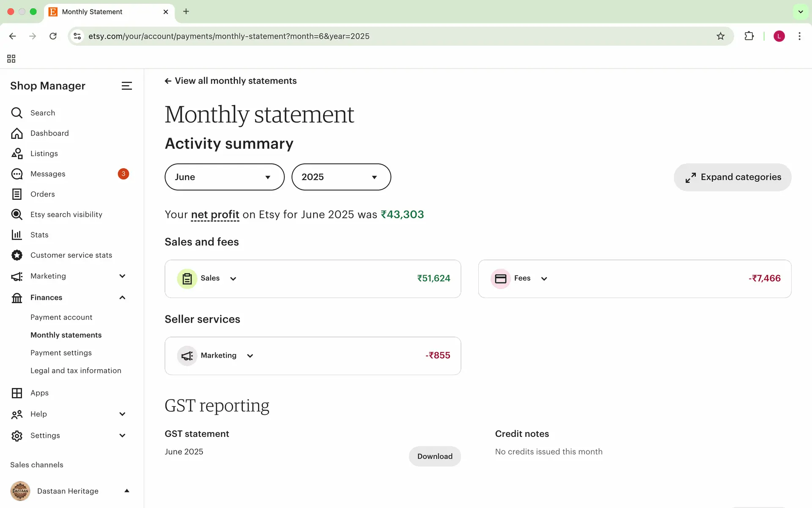Expand the Sales card chevron

click(233, 279)
